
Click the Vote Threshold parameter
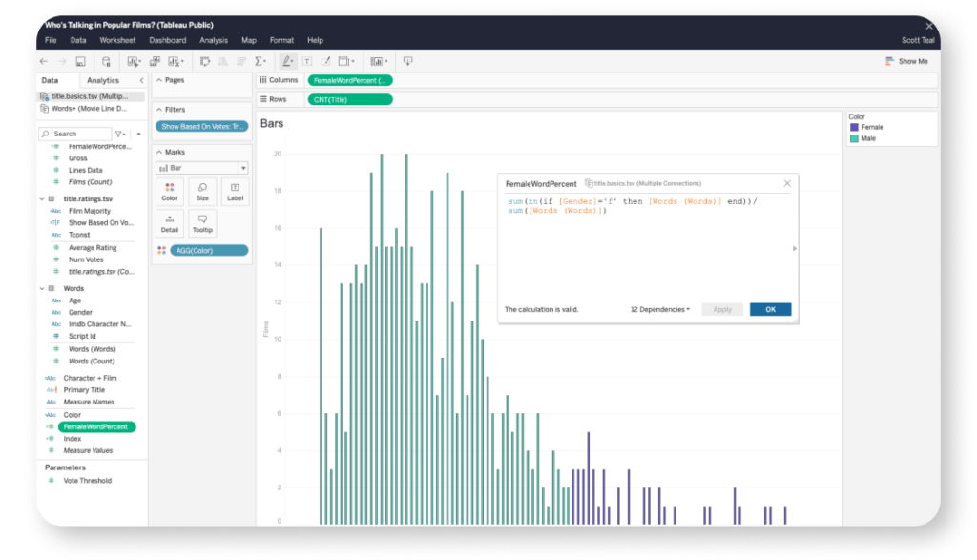[x=87, y=481]
